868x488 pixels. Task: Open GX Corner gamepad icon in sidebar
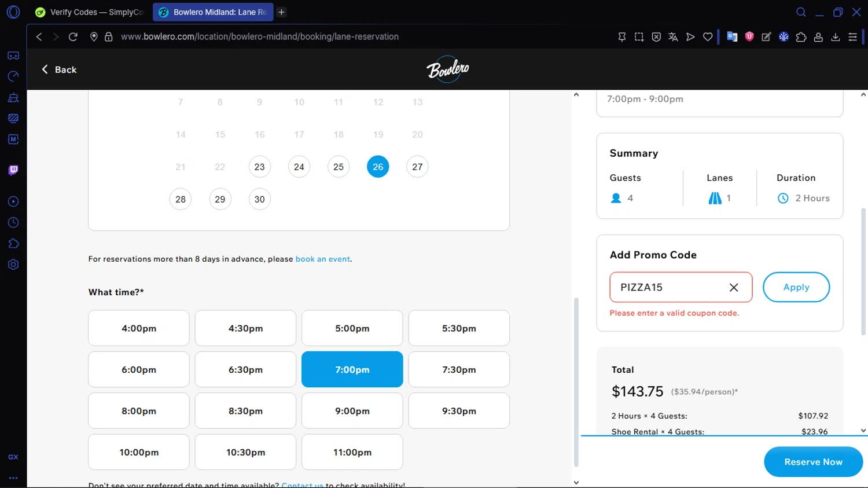13,56
